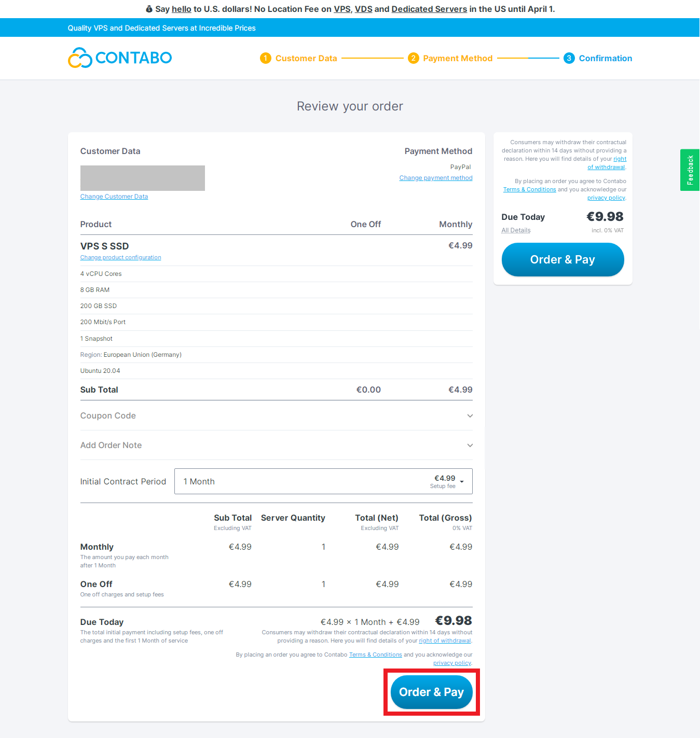The width and height of the screenshot is (700, 738).
Task: Open Dedicated Servers link in banner
Action: click(x=429, y=9)
